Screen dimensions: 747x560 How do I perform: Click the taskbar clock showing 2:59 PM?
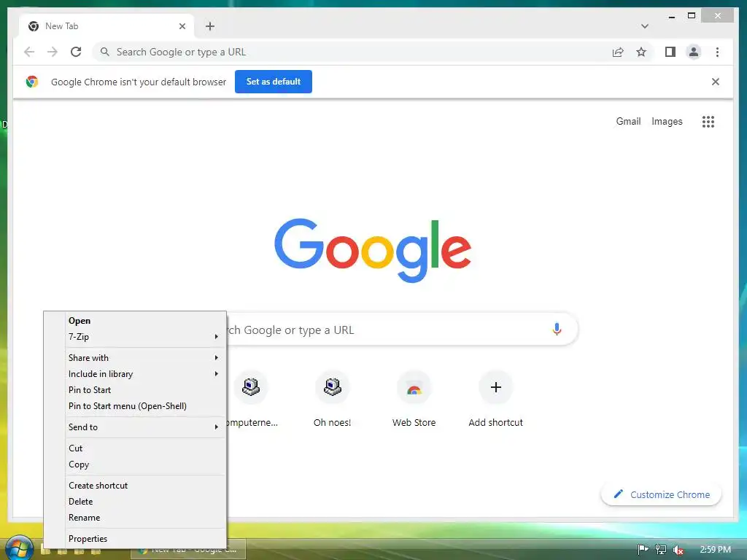pos(715,550)
